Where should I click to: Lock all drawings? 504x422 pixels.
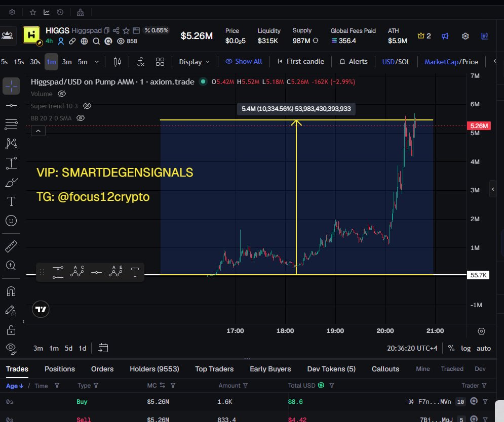(11, 330)
